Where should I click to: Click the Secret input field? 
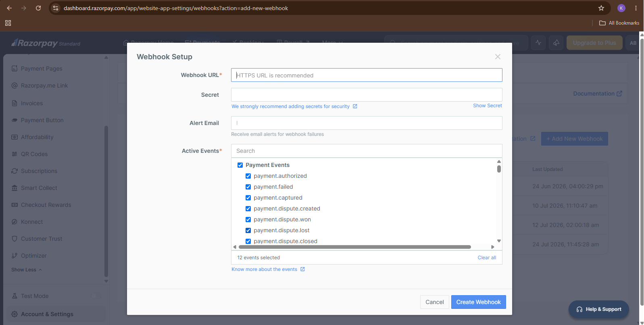coord(367,95)
